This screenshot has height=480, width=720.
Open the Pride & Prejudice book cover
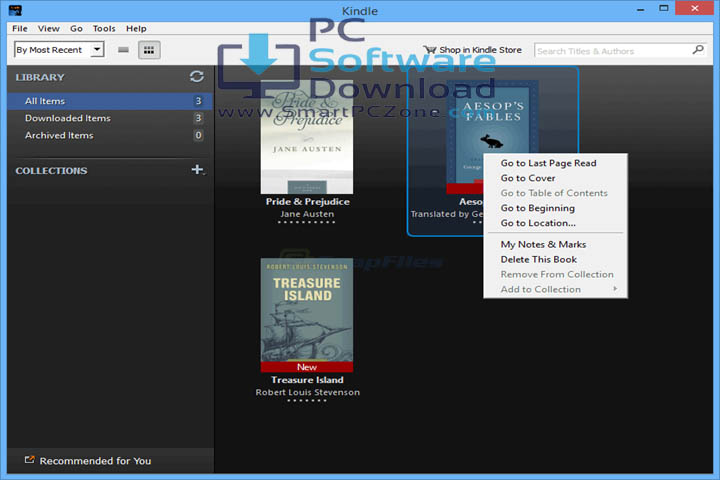point(307,136)
